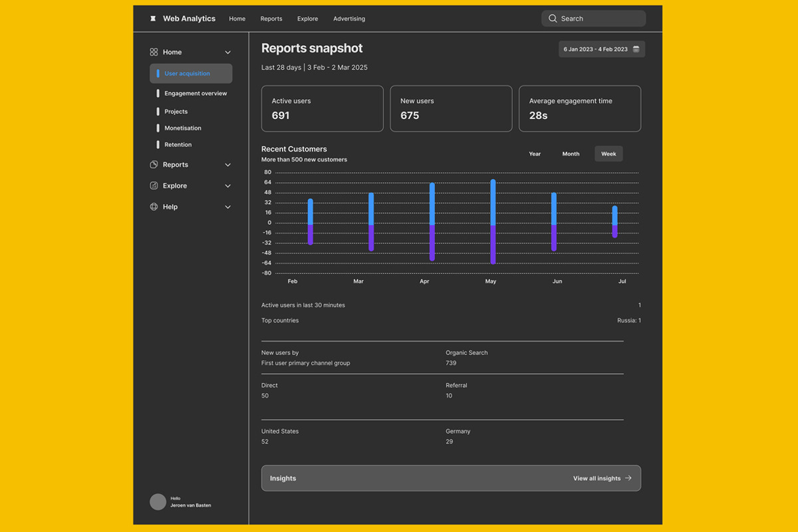Collapse the Home sidebar section chevron
This screenshot has height=532, width=798.
pyautogui.click(x=227, y=53)
